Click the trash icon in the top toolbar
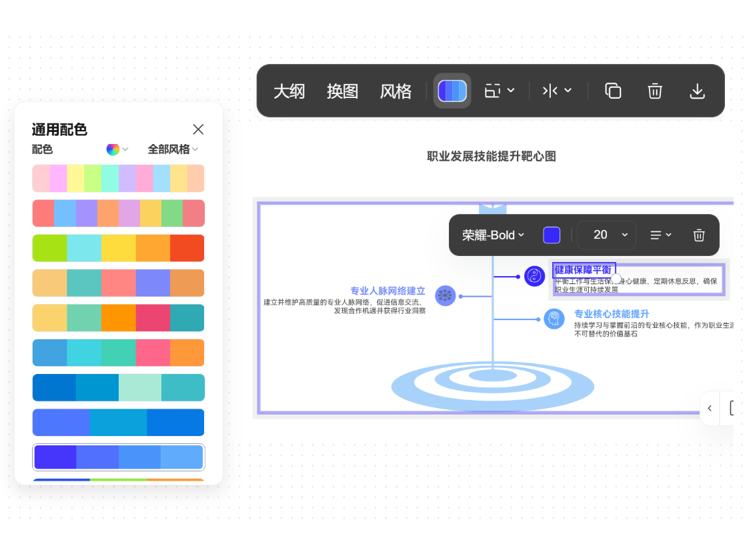 point(654,90)
